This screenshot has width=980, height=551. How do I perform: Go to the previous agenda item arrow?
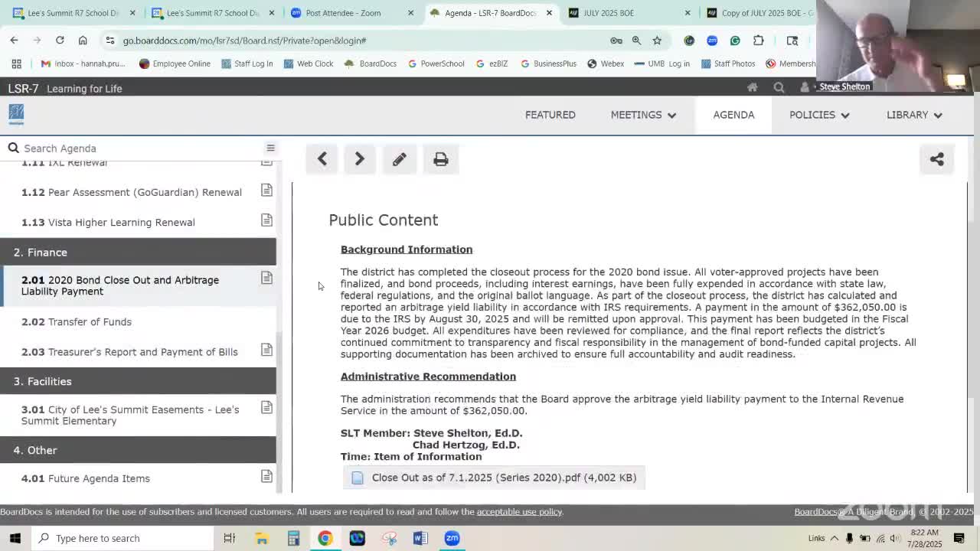coord(322,159)
